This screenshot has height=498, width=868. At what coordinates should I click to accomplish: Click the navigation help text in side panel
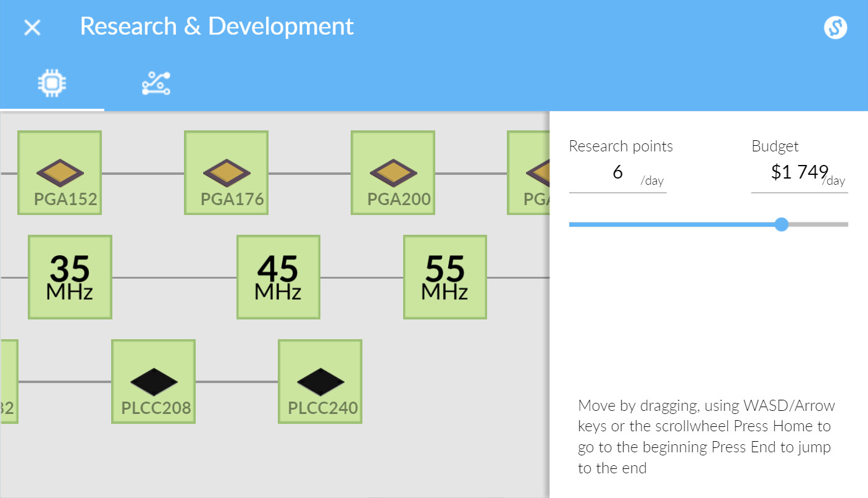(705, 437)
